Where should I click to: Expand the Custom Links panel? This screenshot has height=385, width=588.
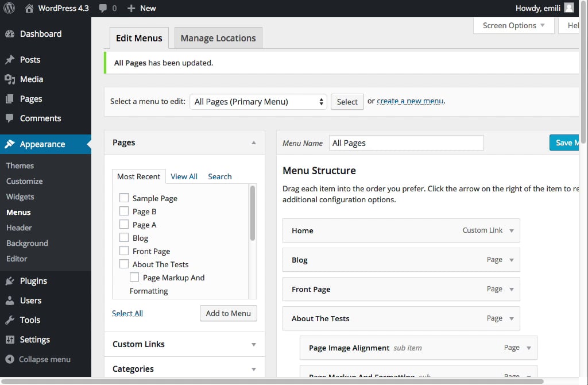(254, 344)
